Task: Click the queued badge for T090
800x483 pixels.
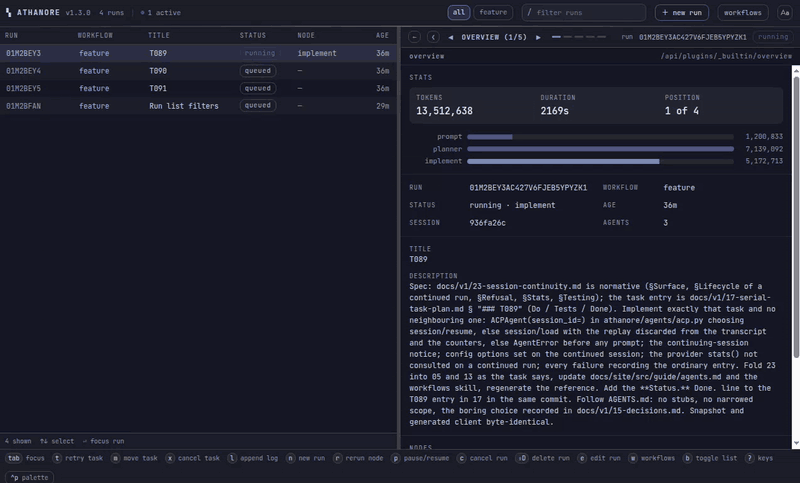Action: (258, 70)
